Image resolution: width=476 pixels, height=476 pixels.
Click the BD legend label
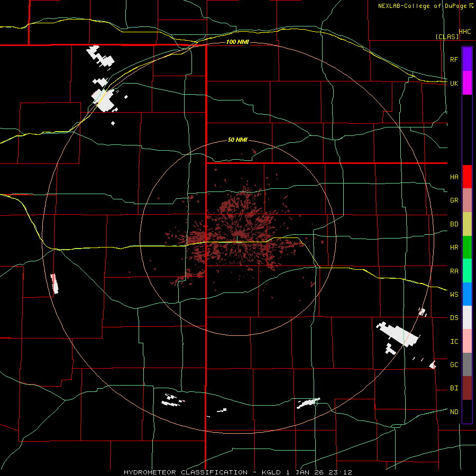point(454,224)
